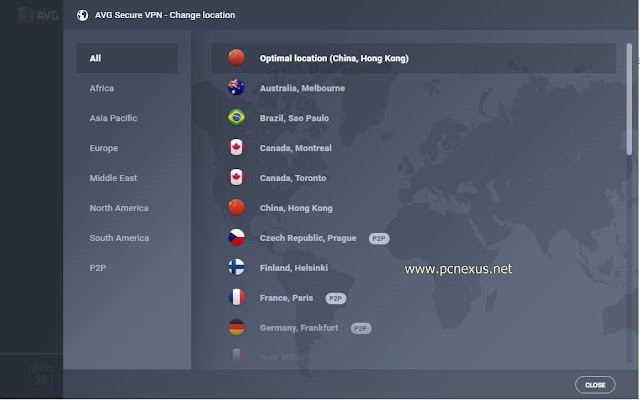Image resolution: width=640 pixels, height=400 pixels.
Task: Select the All locations category
Action: point(127,58)
